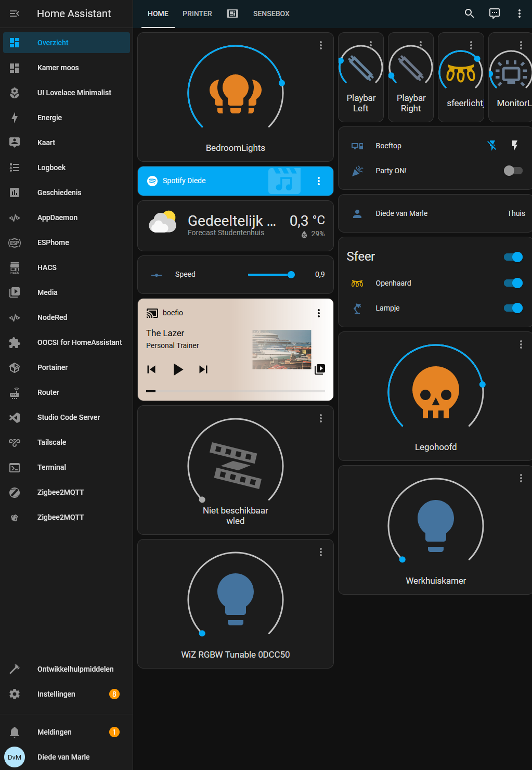Turn on Boeftop with flash icon
532x770 pixels.
tap(515, 146)
